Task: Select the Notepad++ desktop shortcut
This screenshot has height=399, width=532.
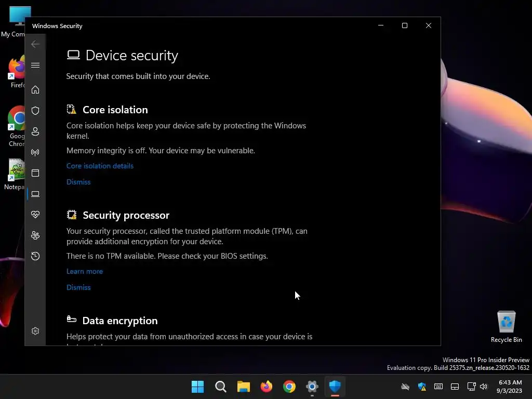Action: click(15, 174)
